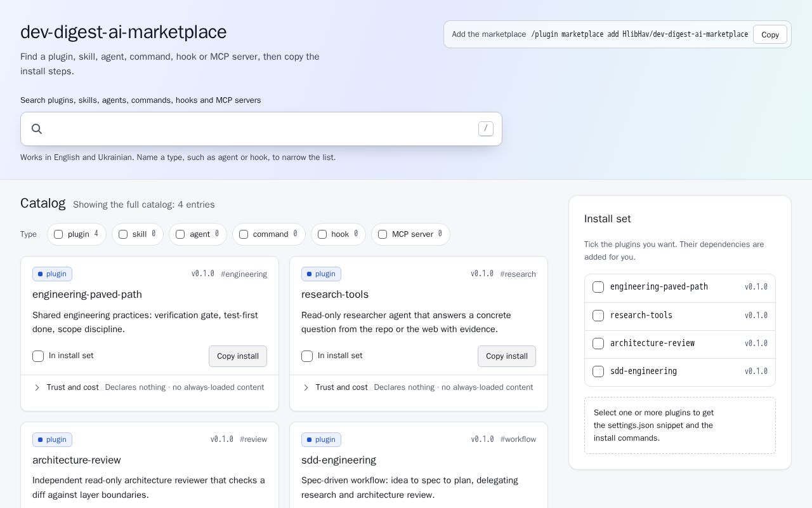Image resolution: width=812 pixels, height=508 pixels.
Task: Click the plugin badge on sdd-engineering card
Action: point(321,439)
